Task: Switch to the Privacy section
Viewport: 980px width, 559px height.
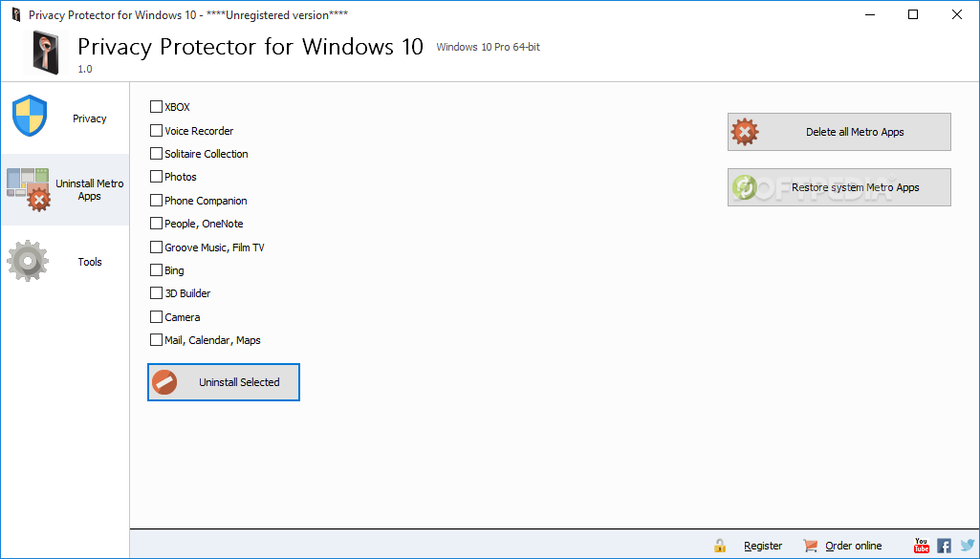Action: click(65, 118)
